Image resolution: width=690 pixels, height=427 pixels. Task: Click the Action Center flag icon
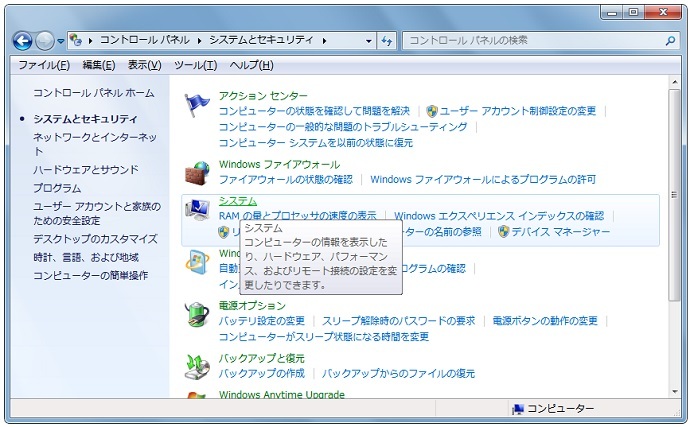coord(197,105)
